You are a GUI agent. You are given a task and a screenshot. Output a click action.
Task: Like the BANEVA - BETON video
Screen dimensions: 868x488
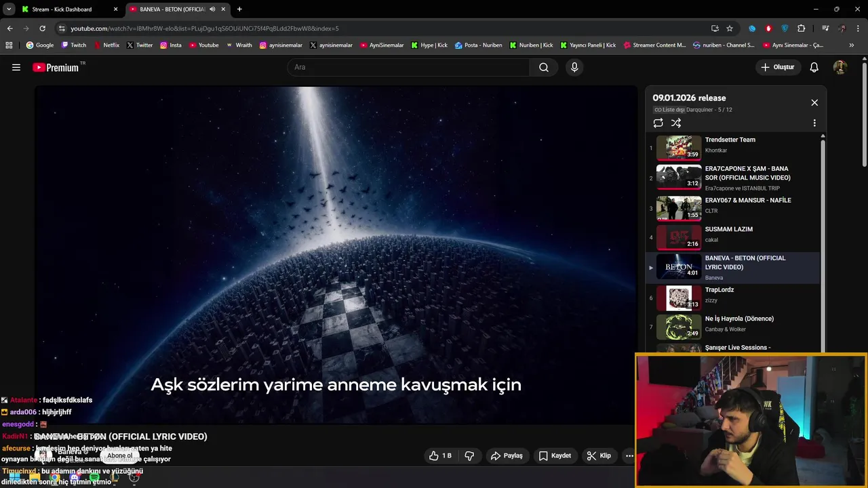point(440,455)
